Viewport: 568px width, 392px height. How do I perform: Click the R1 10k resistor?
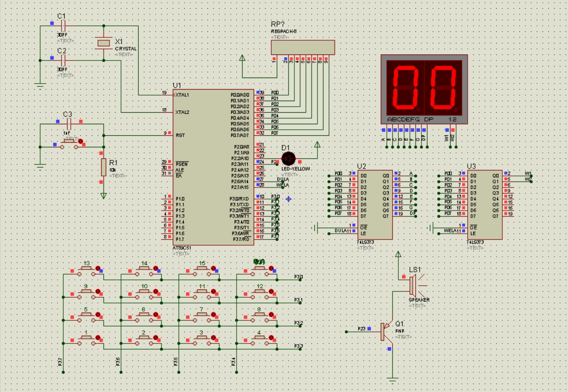pyautogui.click(x=103, y=167)
